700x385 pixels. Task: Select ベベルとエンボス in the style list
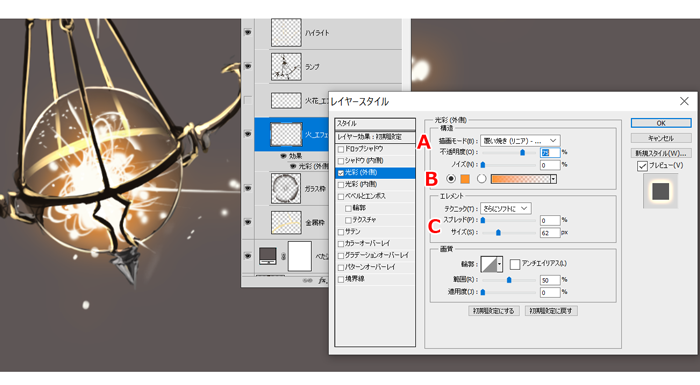point(365,196)
